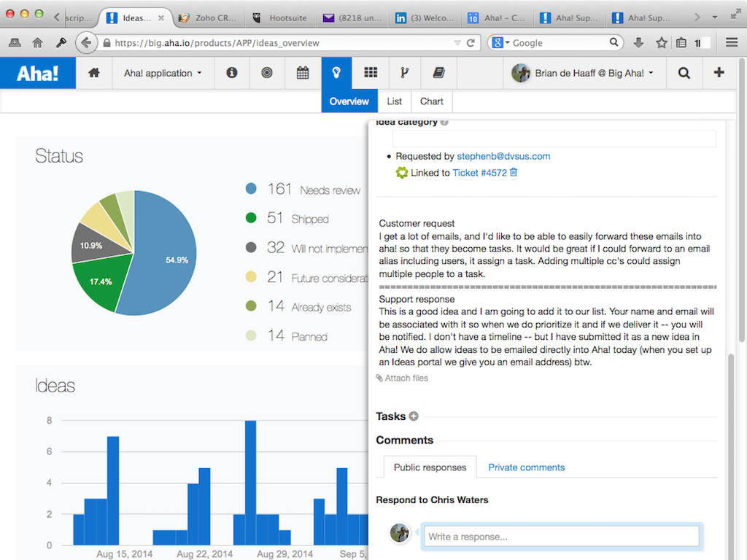Click the magnifying glass search icon in Aha!

684,73
